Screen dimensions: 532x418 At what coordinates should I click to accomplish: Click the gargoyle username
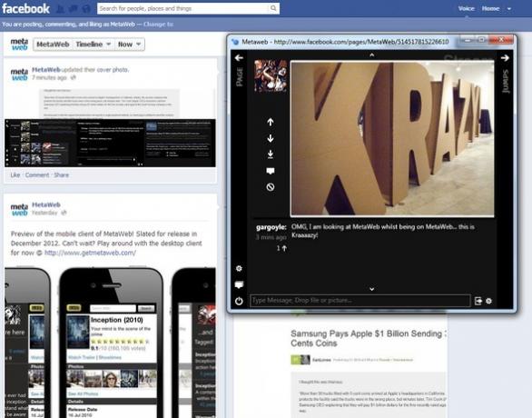[271, 227]
